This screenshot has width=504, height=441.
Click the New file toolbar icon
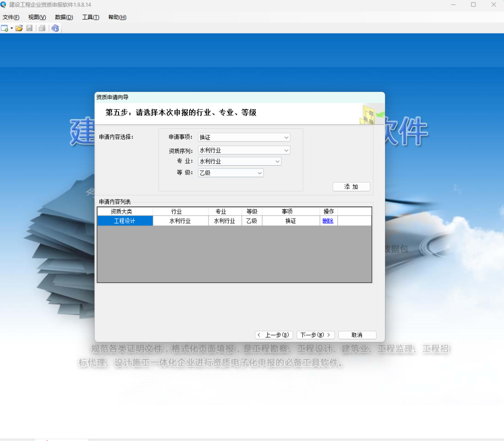tap(5, 28)
